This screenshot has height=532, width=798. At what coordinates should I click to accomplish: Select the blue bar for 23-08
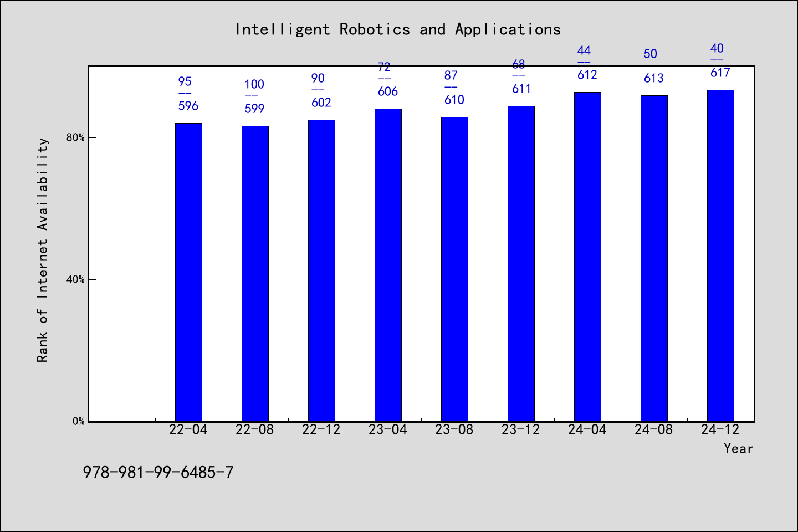pyautogui.click(x=454, y=269)
